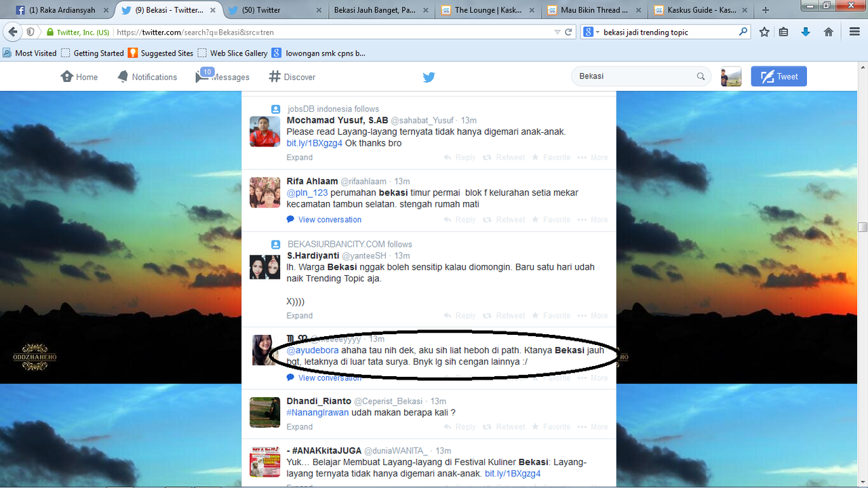Click the blue Tweet button

[x=778, y=77]
